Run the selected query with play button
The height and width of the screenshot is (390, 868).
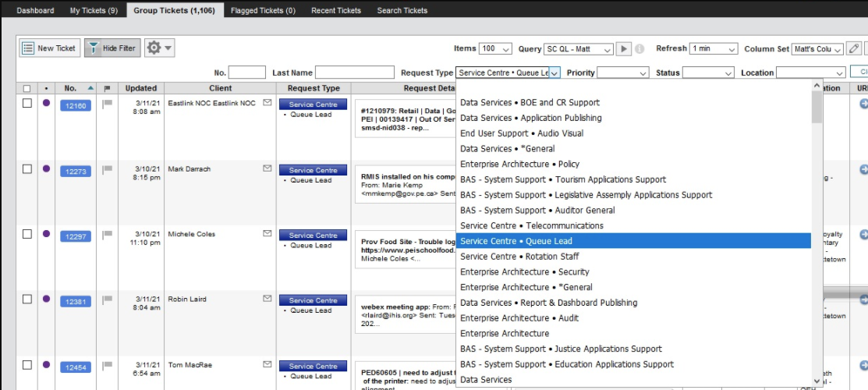point(624,49)
